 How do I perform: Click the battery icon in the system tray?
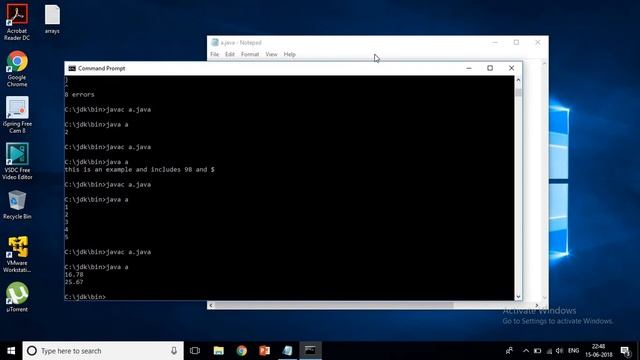click(x=538, y=351)
